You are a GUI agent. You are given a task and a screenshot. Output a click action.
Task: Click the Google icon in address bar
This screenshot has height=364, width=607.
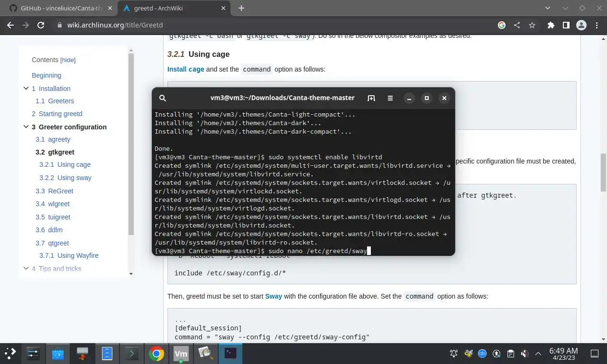[x=502, y=25]
